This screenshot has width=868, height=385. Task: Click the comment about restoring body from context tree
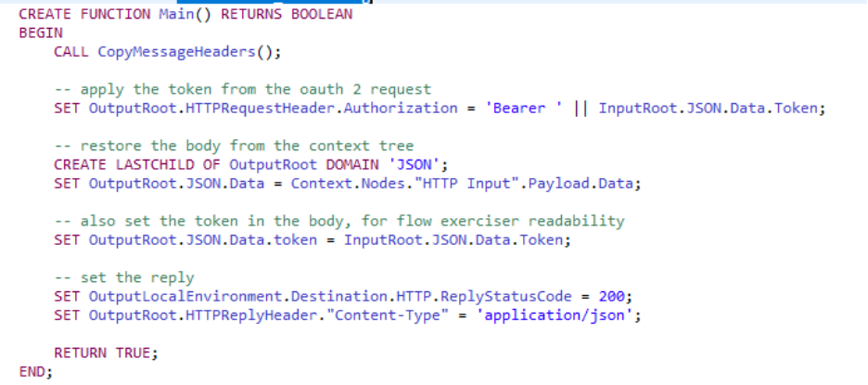[x=234, y=146]
